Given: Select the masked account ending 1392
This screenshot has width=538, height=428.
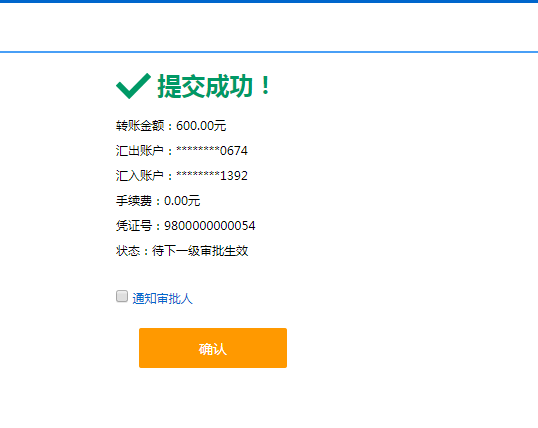Looking at the screenshot, I should [x=212, y=176].
